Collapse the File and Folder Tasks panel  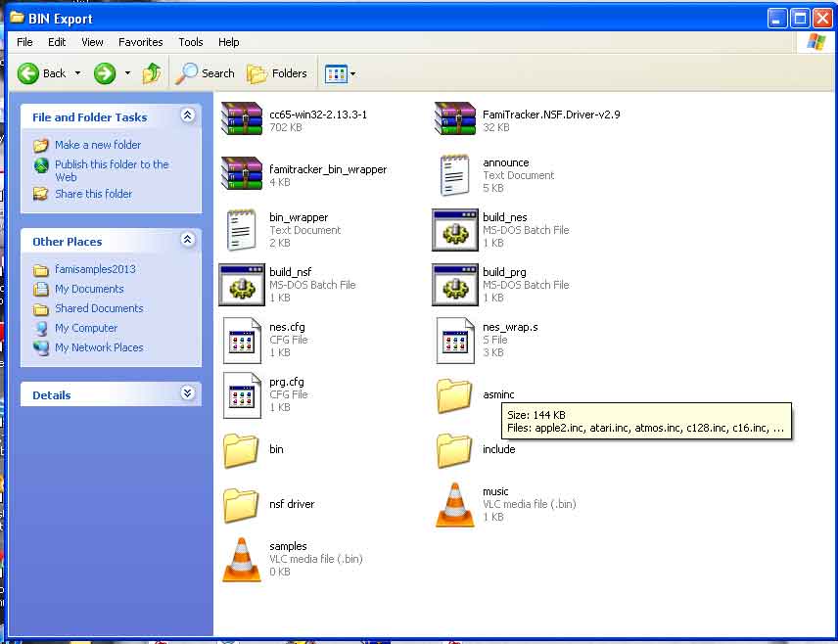(187, 115)
